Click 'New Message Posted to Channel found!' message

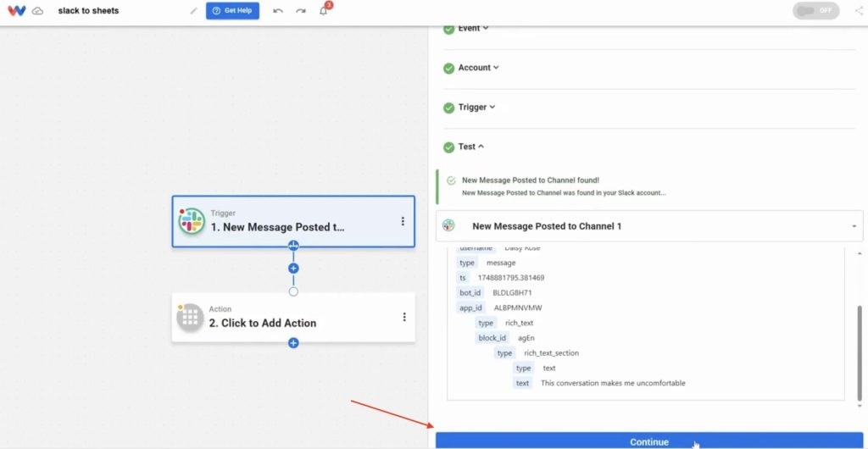pos(531,180)
